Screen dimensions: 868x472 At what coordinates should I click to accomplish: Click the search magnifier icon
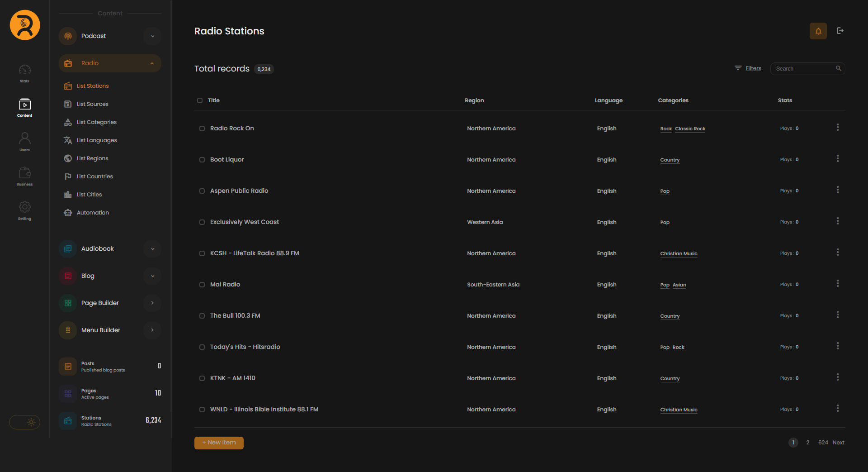click(x=838, y=68)
